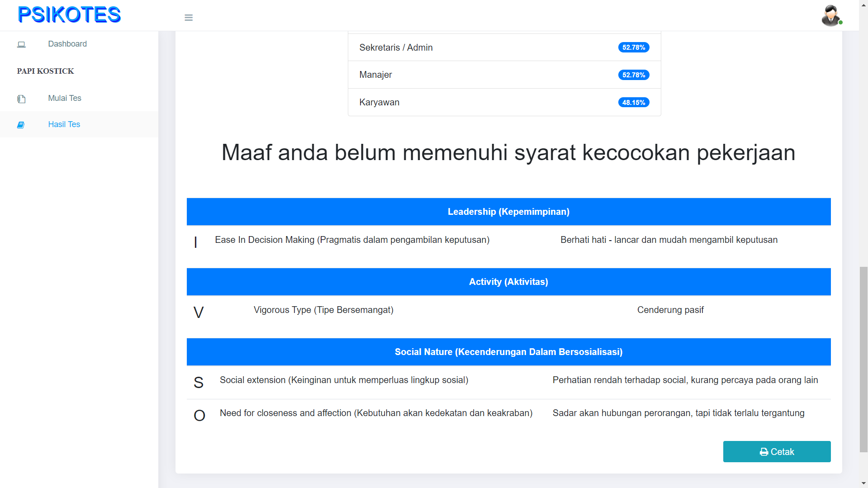The width and height of the screenshot is (868, 488).
Task: Open Mulai Tes in sidebar
Action: click(65, 98)
